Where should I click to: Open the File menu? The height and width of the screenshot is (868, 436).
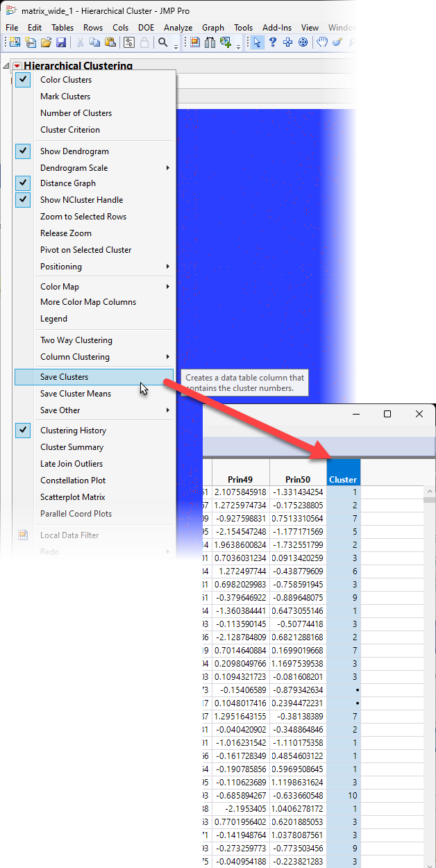tap(12, 28)
